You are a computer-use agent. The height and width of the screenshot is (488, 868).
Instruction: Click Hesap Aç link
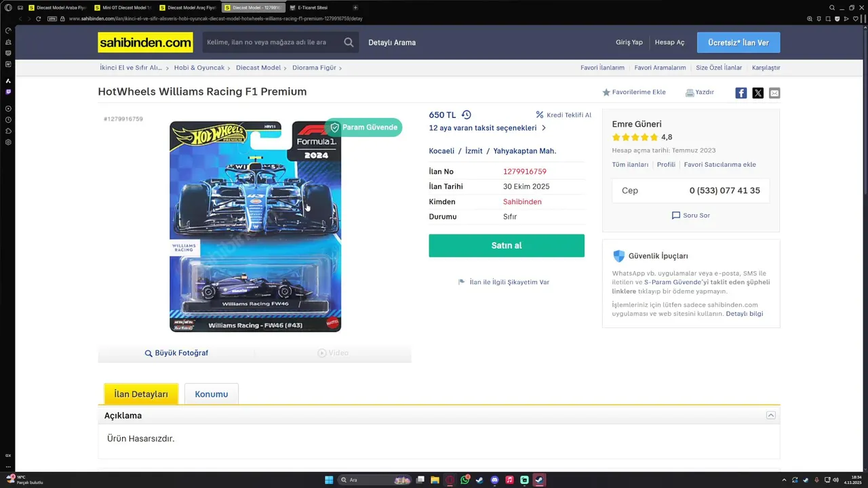(x=669, y=42)
